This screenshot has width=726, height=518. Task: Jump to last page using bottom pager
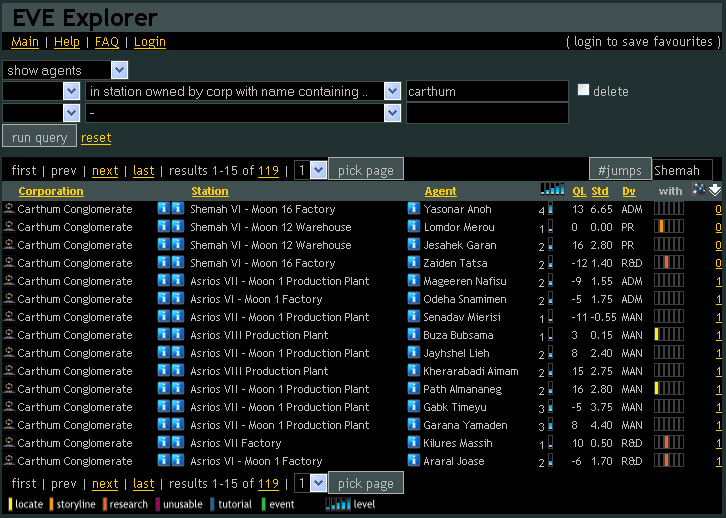(x=144, y=484)
